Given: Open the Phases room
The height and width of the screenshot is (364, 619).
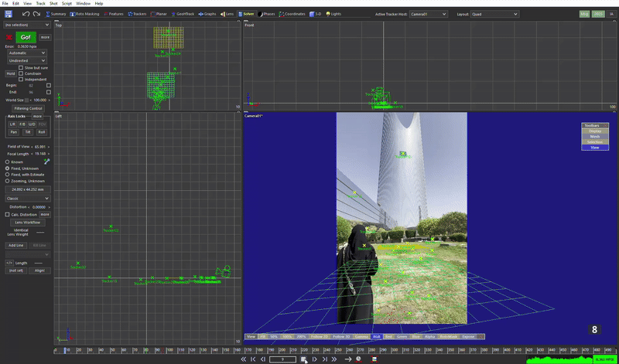Looking at the screenshot, I should click(x=266, y=14).
